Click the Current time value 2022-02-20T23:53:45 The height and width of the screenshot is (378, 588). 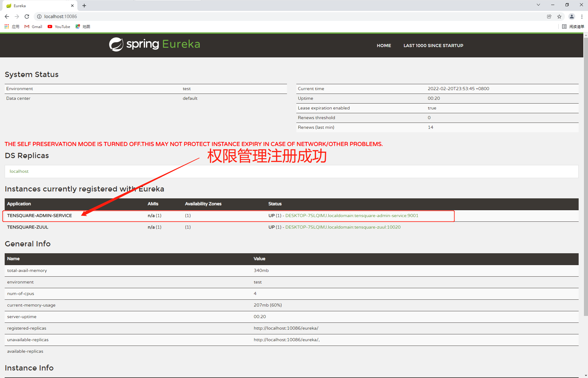[459, 89]
